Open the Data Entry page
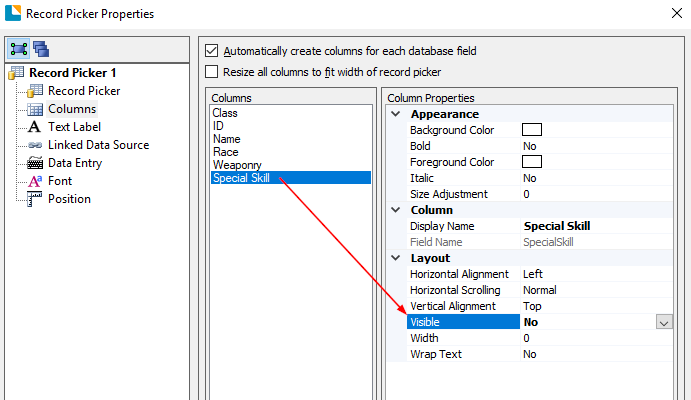691x400 pixels. pyautogui.click(x=75, y=163)
